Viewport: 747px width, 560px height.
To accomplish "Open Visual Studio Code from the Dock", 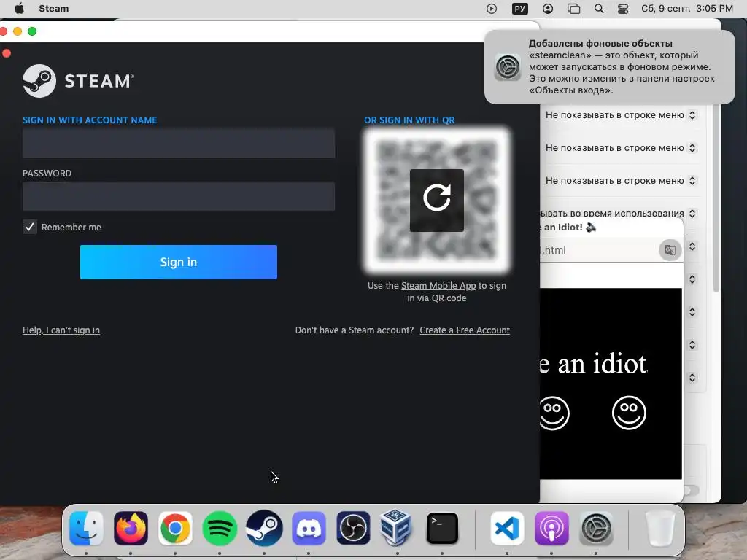I will (x=507, y=529).
